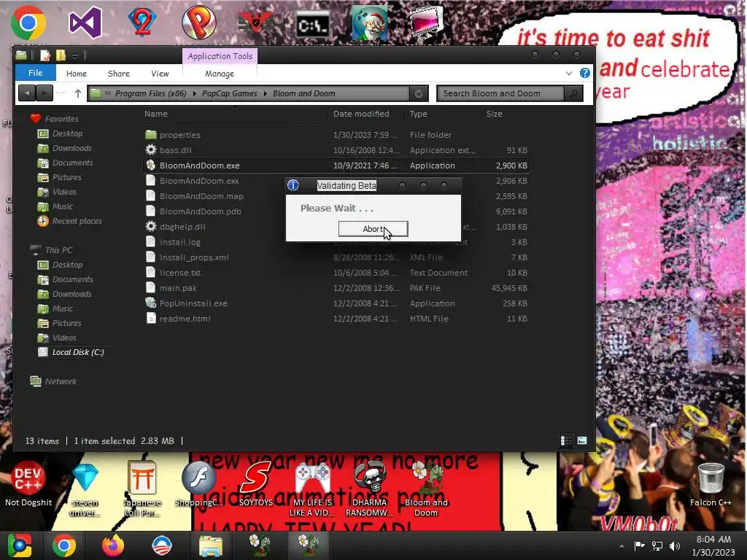
Task: Open the View ribbon tab
Action: tap(160, 74)
